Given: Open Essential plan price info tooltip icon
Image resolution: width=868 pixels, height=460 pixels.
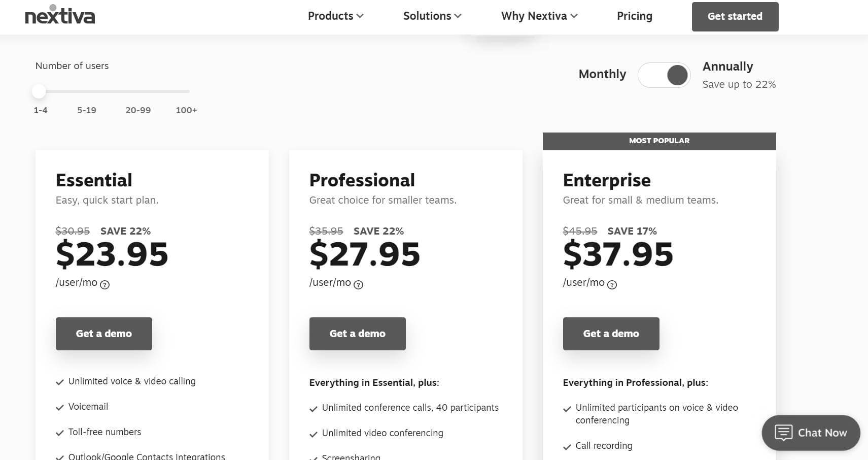Looking at the screenshot, I should (x=105, y=285).
